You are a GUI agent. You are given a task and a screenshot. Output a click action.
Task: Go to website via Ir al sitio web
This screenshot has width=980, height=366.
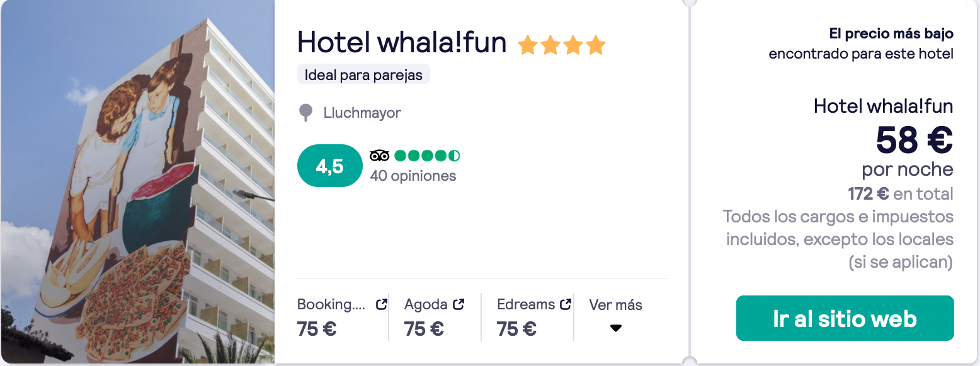[845, 318]
